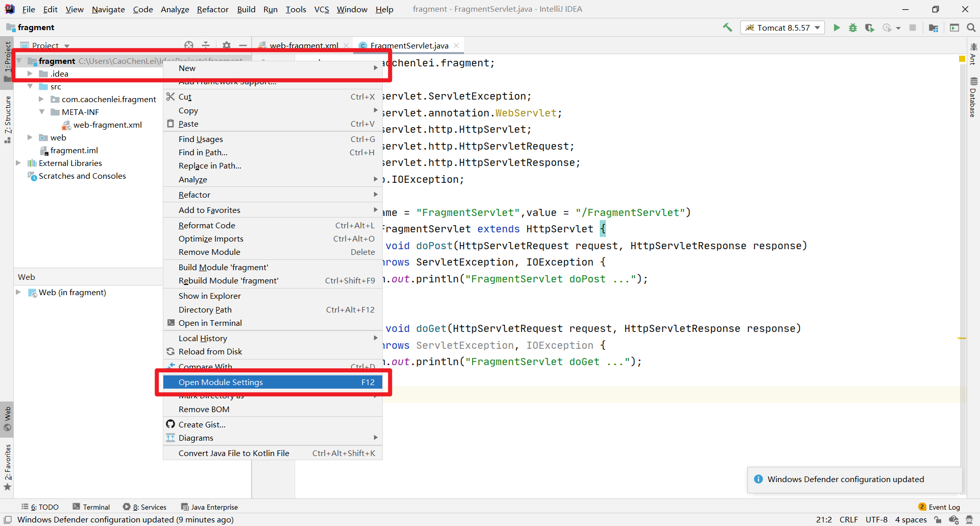Open the Event Log button
The image size is (980, 526).
(x=939, y=507)
